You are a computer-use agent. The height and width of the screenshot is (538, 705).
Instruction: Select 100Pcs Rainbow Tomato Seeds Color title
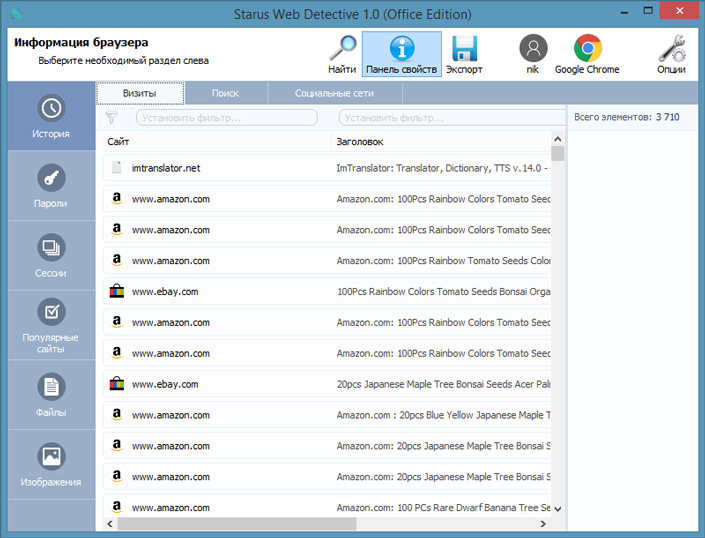click(443, 261)
